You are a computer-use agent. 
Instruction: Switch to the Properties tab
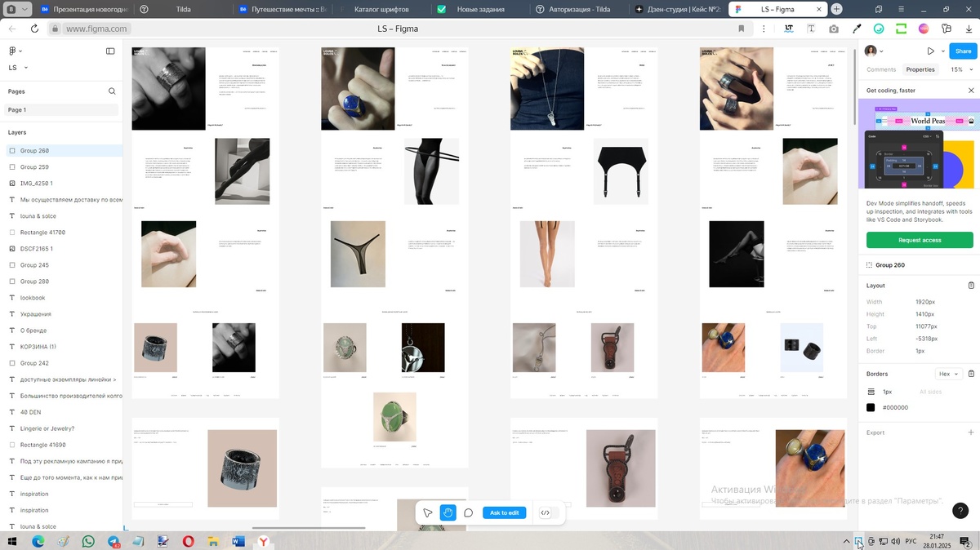920,69
